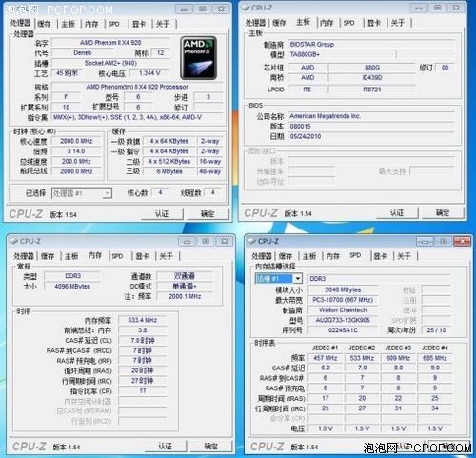Minimize the motherboard CPU-Z window
The image size is (476, 458).
pos(419,9)
